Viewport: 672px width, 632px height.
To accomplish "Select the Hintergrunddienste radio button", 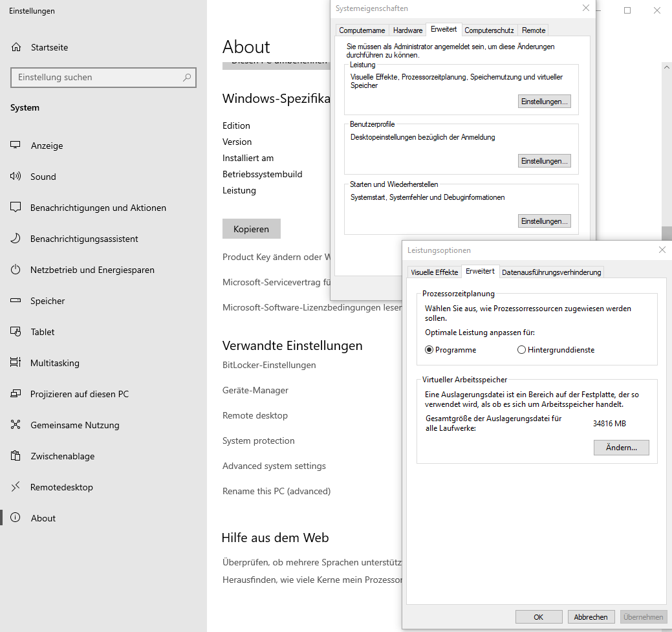I will pos(521,350).
